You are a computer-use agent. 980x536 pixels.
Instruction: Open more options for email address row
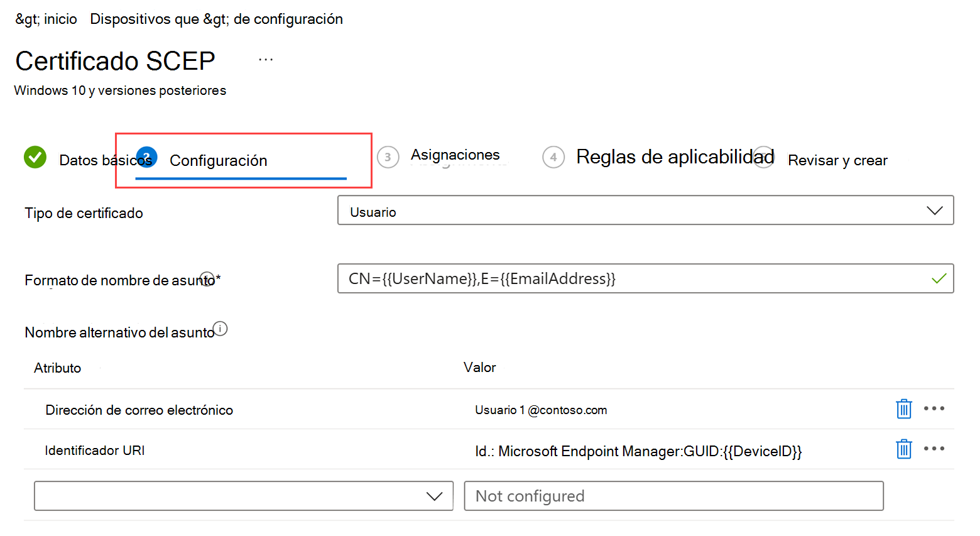pyautogui.click(x=934, y=408)
